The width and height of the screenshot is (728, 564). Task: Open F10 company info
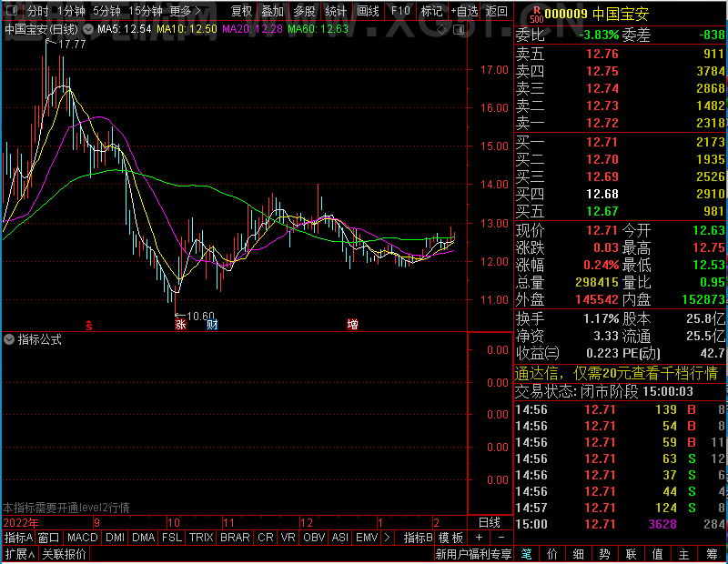click(400, 11)
